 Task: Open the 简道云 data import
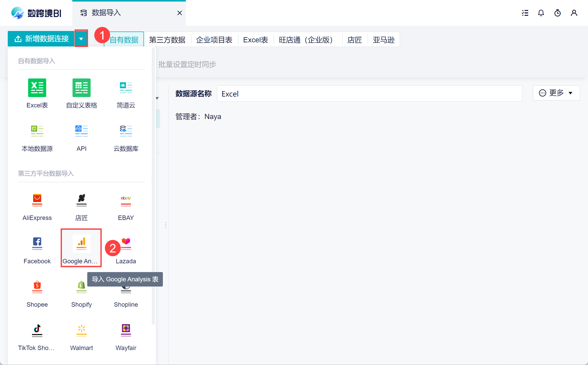pyautogui.click(x=126, y=88)
